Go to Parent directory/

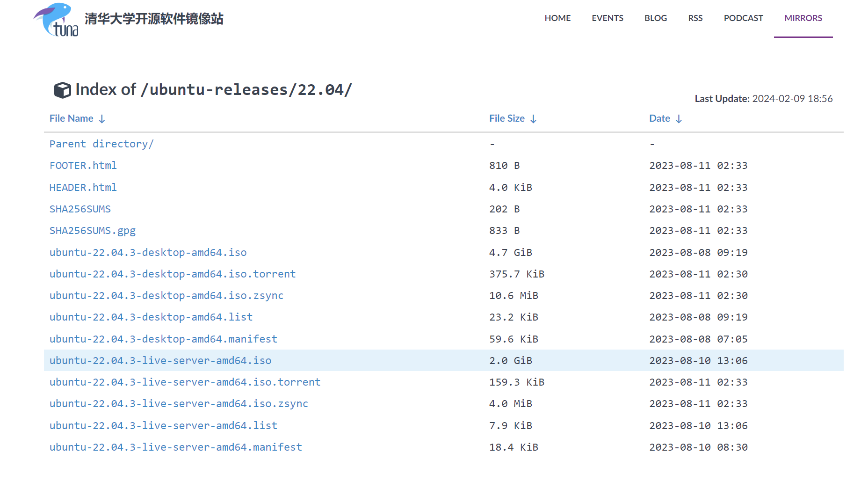click(101, 144)
